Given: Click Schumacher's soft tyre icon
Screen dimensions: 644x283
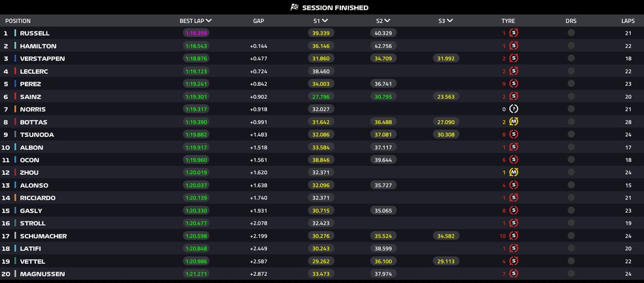Looking at the screenshot, I should click(x=513, y=236).
